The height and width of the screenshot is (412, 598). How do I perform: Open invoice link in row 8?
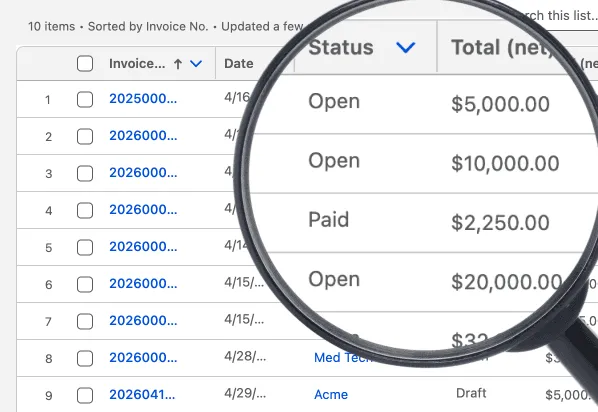coord(143,357)
